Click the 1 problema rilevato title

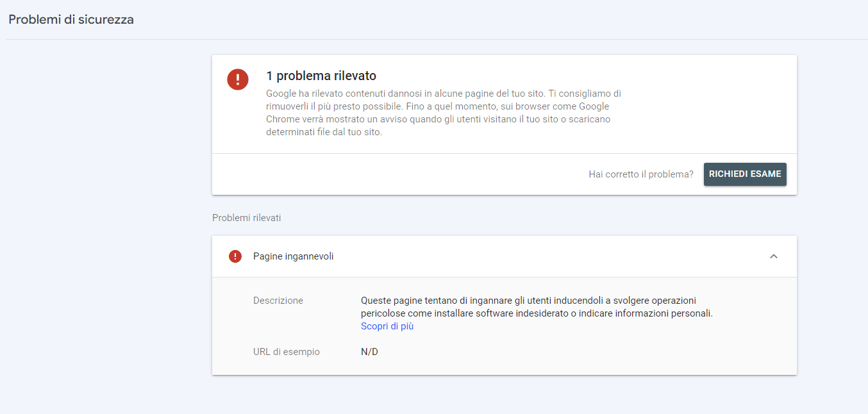click(x=322, y=76)
